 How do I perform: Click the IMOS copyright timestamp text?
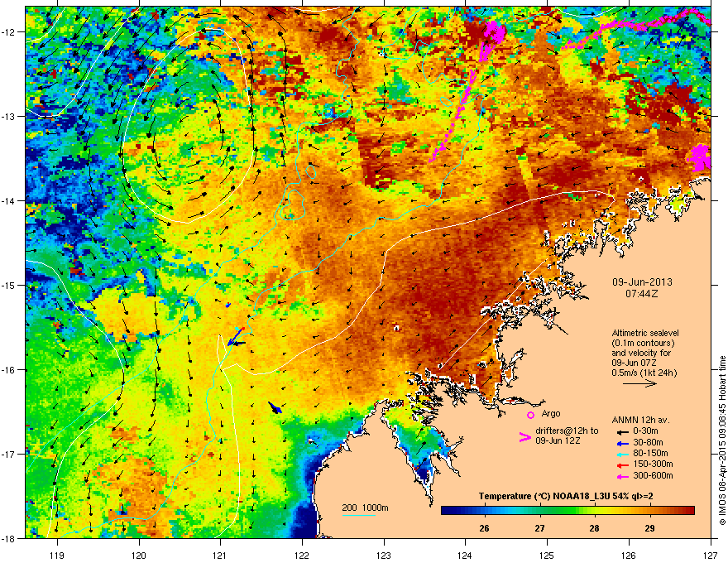(722, 440)
